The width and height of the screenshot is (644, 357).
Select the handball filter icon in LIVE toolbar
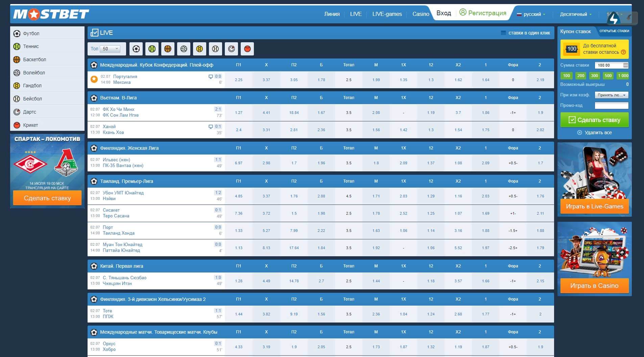point(199,49)
